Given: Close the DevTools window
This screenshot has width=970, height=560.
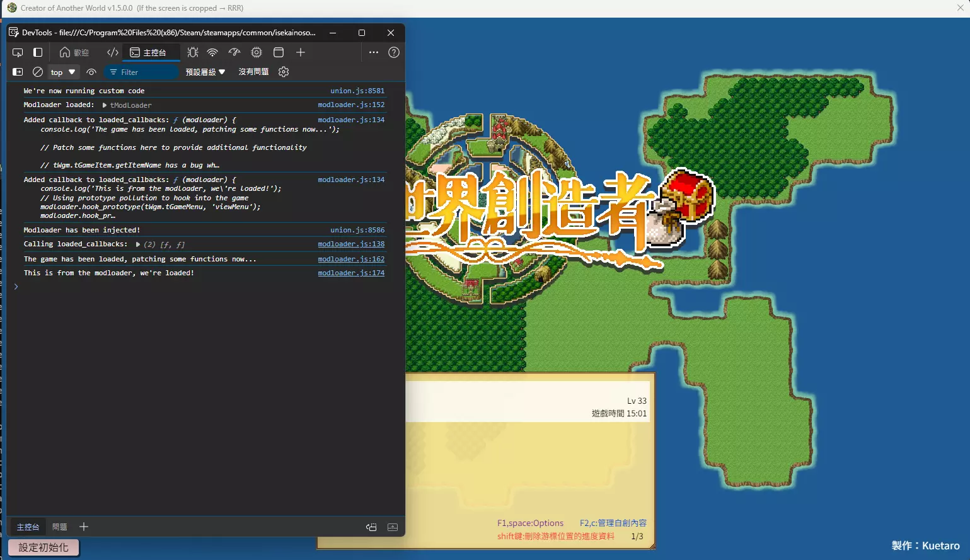Looking at the screenshot, I should (x=391, y=33).
